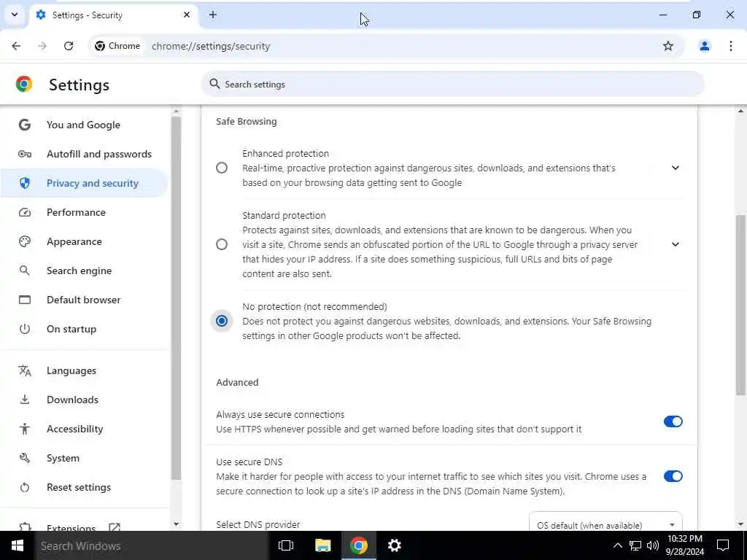The height and width of the screenshot is (560, 747).
Task: Click the Reset settings icon
Action: pyautogui.click(x=24, y=487)
